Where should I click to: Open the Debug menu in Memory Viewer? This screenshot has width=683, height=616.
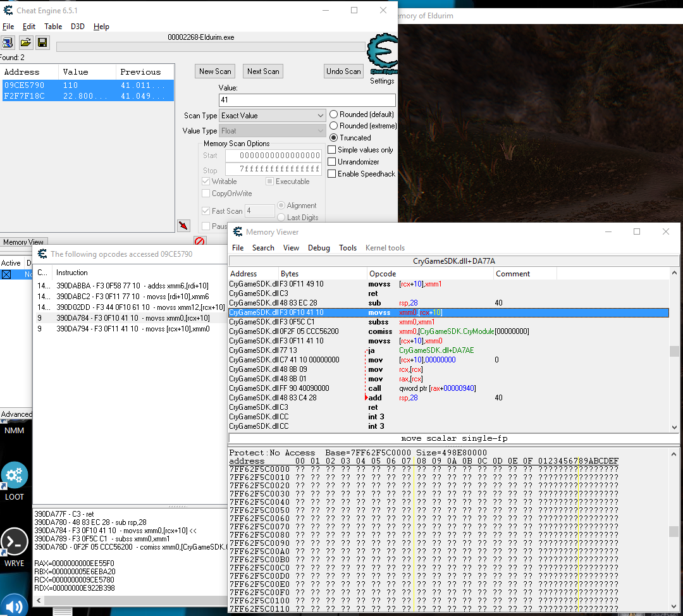[x=319, y=248]
